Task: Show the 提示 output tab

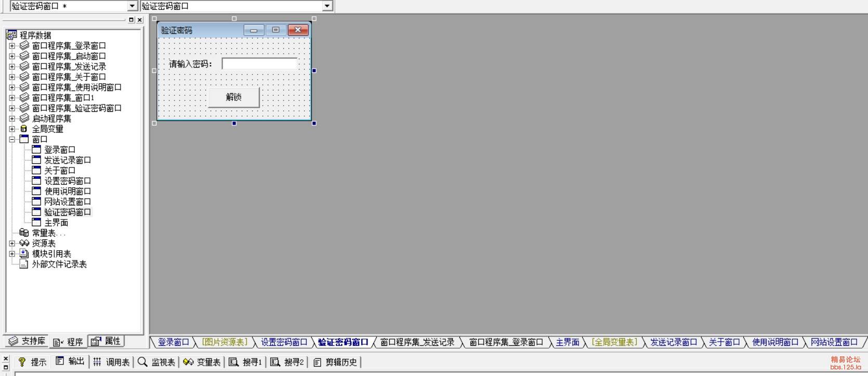Action: 32,362
